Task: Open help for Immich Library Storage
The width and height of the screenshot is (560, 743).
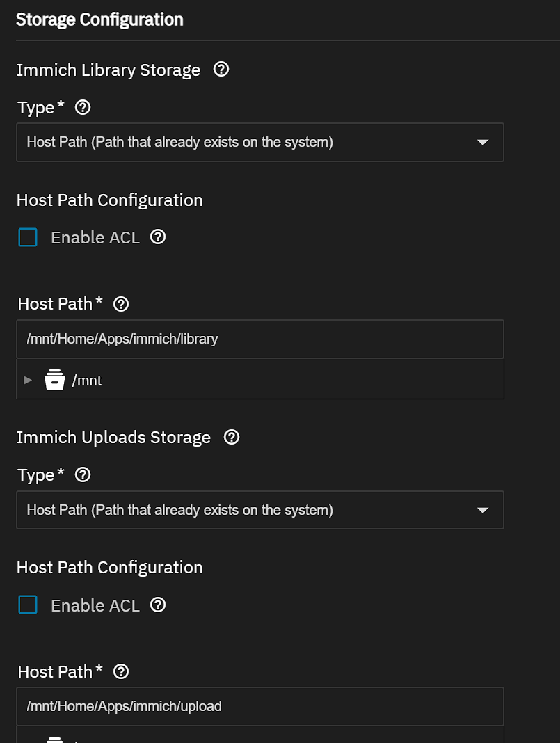Action: pos(221,70)
